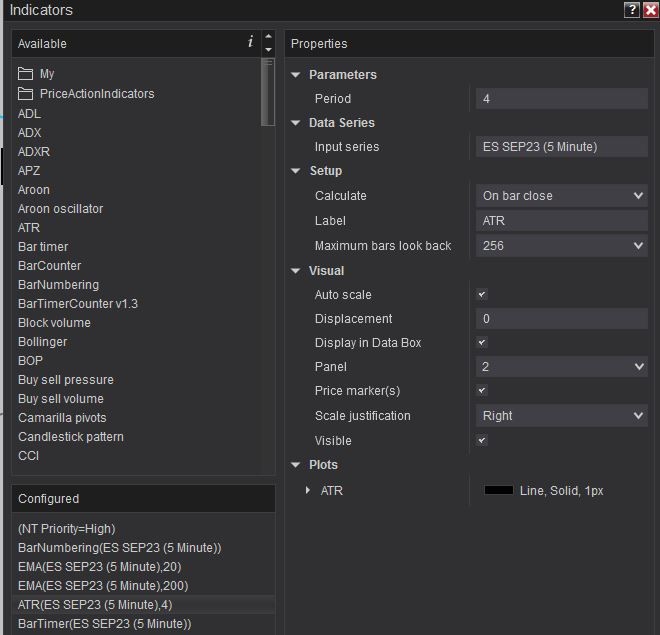
Task: Select BarNumbering in Available list
Action: coord(59,285)
